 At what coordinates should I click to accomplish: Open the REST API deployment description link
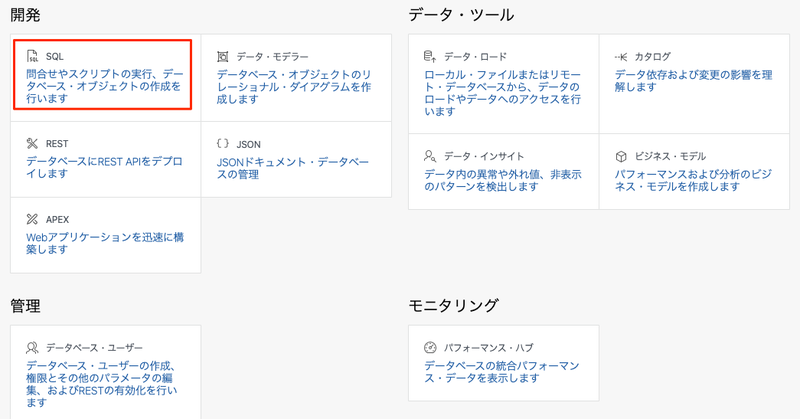pyautogui.click(x=104, y=167)
